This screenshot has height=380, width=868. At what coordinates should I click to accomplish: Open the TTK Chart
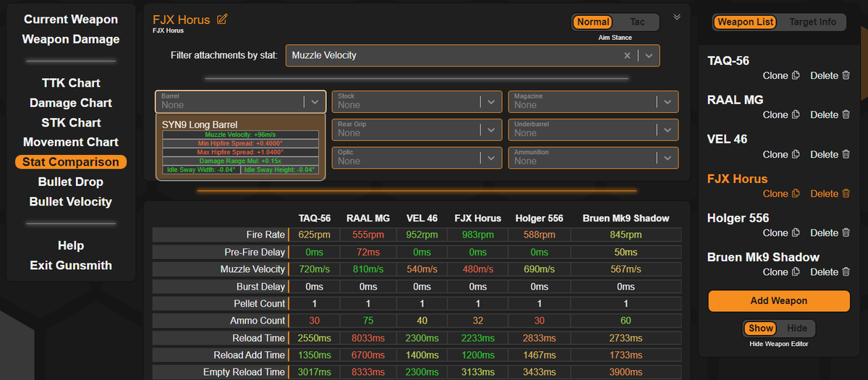click(x=71, y=83)
